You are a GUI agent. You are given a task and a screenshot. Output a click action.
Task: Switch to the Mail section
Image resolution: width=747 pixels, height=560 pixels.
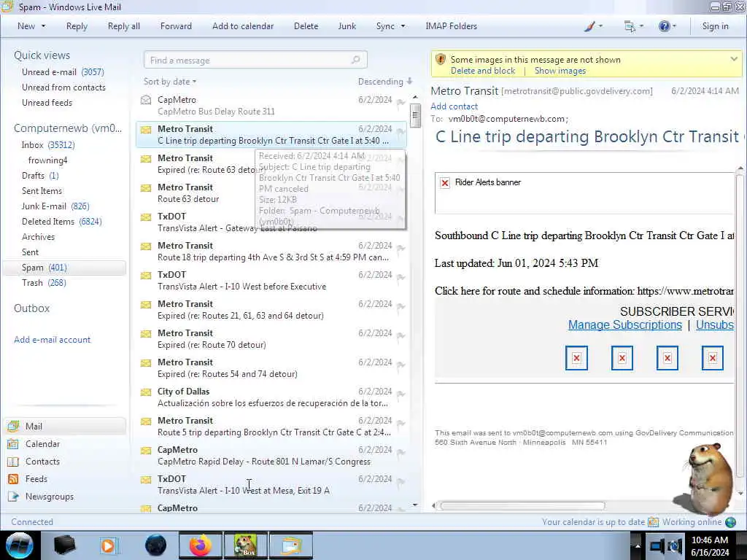point(64,426)
